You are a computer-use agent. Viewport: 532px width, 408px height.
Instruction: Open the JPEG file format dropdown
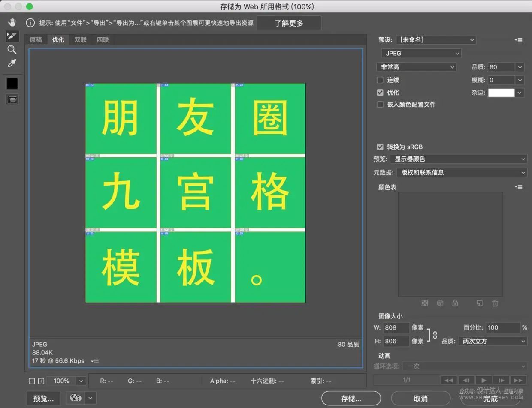pos(421,54)
